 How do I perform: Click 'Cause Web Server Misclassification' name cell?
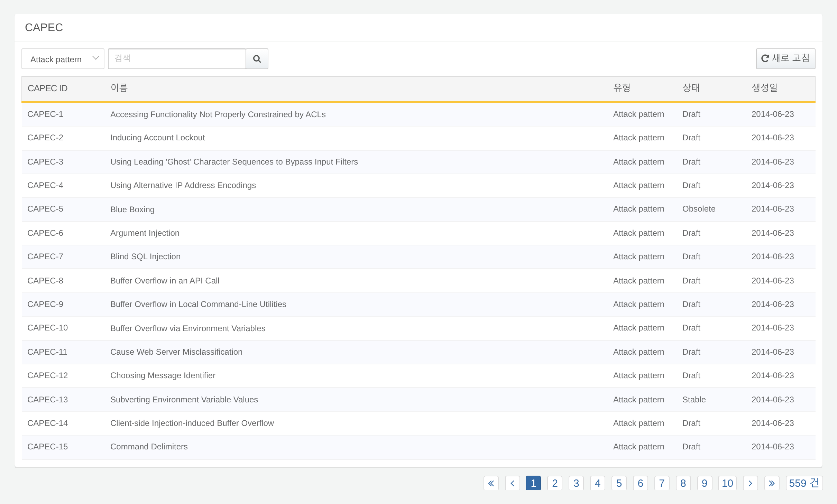[176, 352]
